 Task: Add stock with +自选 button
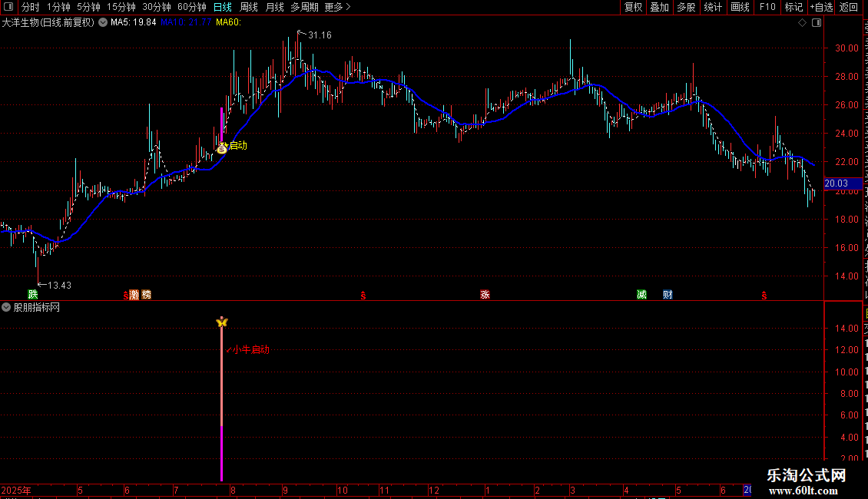click(x=821, y=7)
